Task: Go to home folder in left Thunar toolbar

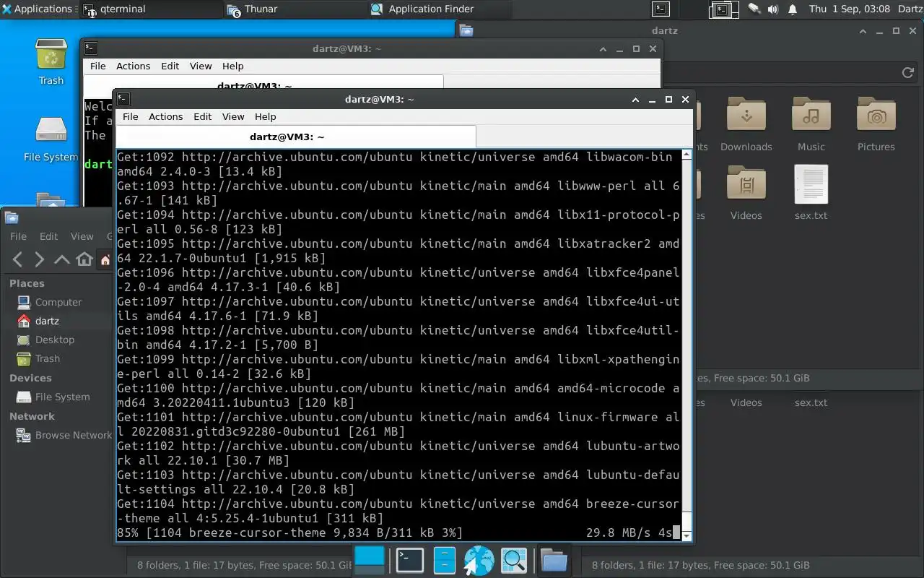Action: pos(84,259)
